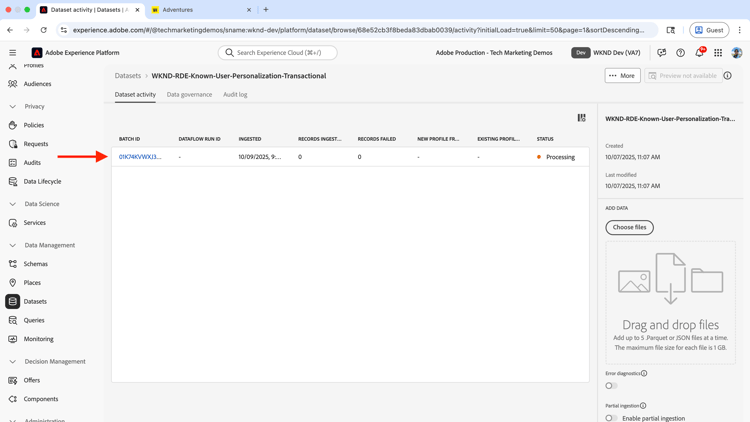The width and height of the screenshot is (750, 422).
Task: Go back in browser history
Action: [11, 30]
